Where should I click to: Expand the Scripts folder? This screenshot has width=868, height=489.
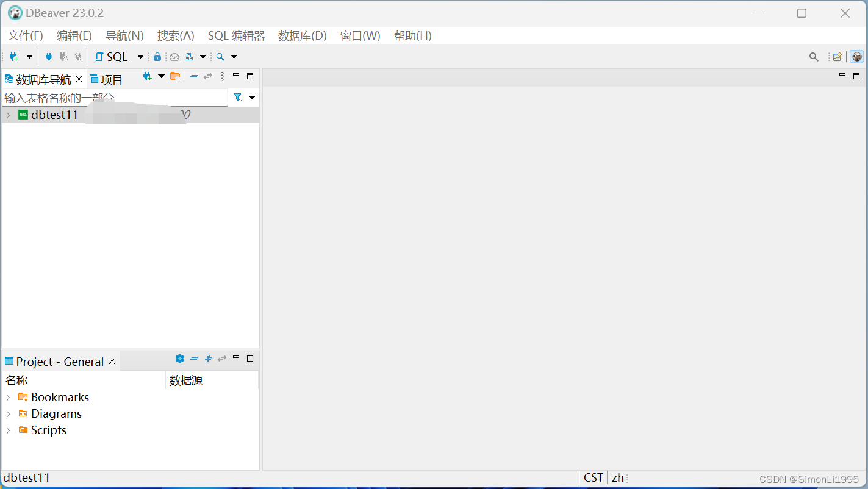9,430
